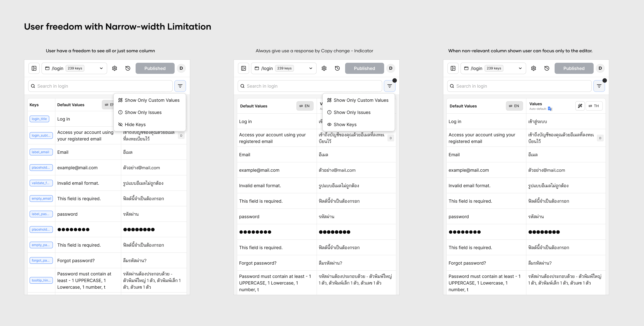Click history clock icon in right panel
The height and width of the screenshot is (326, 644).
[x=547, y=68]
